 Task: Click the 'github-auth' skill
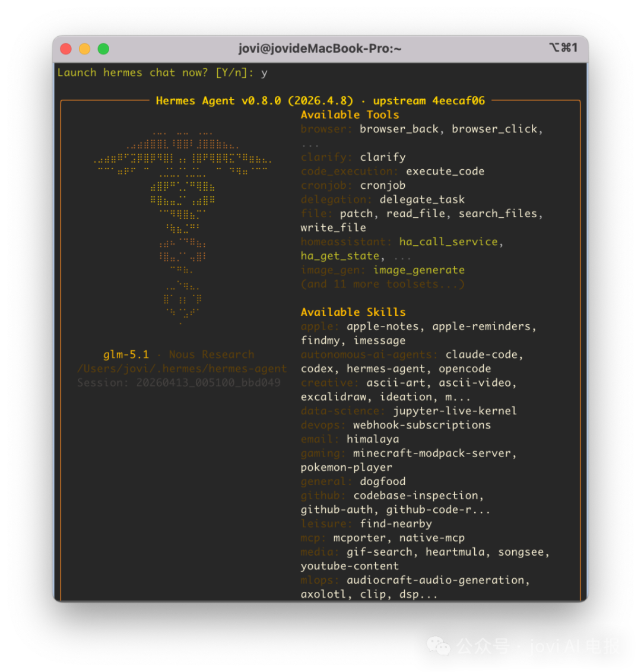point(337,509)
